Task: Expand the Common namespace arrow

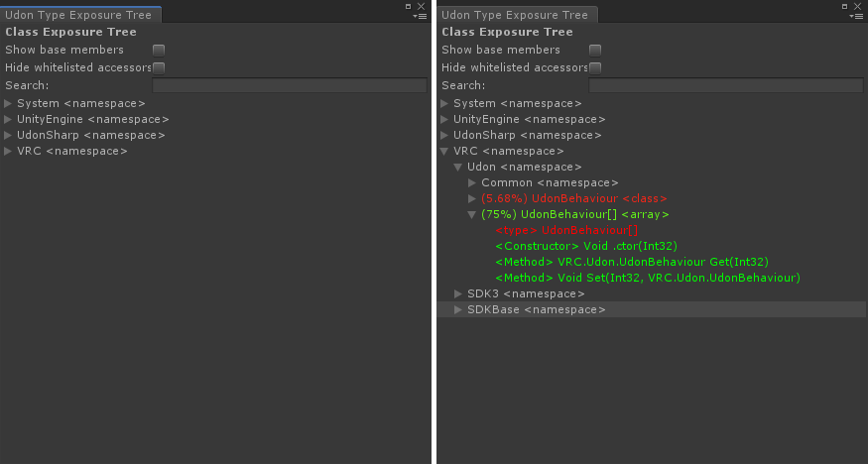Action: click(x=472, y=183)
